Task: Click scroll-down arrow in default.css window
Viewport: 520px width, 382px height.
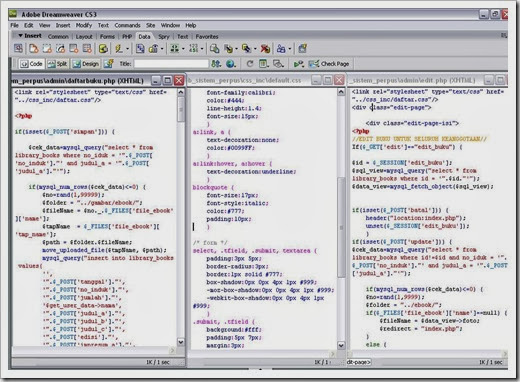Action: [341, 345]
